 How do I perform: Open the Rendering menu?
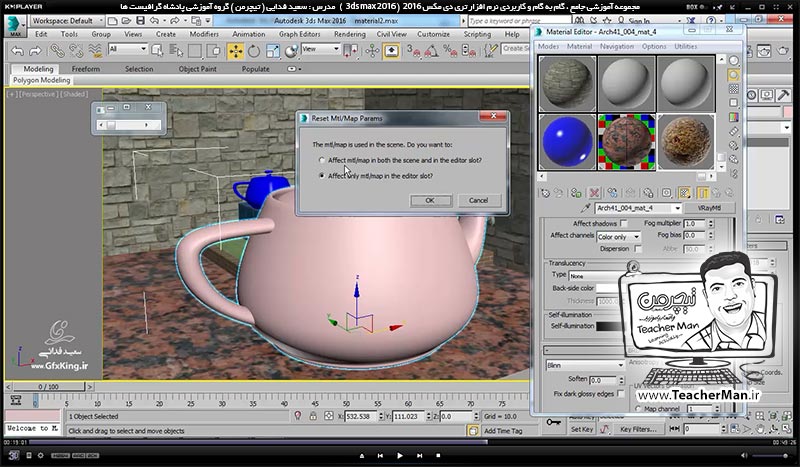(349, 34)
